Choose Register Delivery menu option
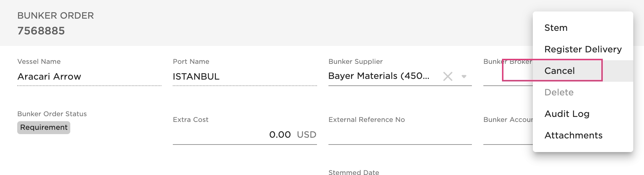This screenshot has width=644, height=175. (x=583, y=49)
